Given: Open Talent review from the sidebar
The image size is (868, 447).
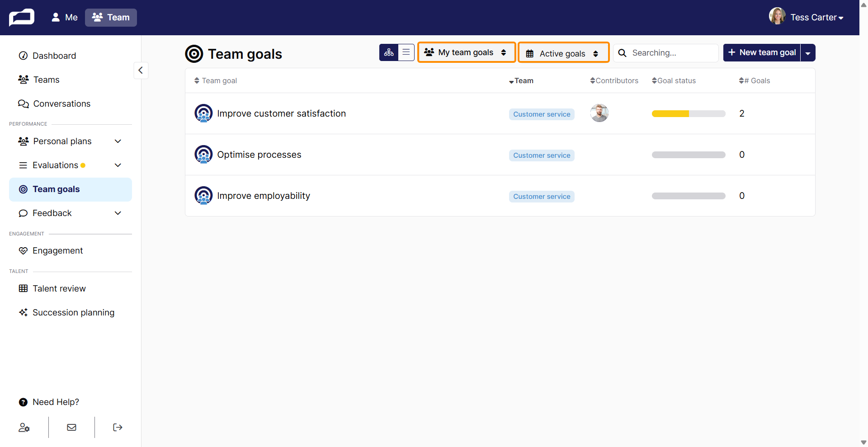Looking at the screenshot, I should pos(71,288).
